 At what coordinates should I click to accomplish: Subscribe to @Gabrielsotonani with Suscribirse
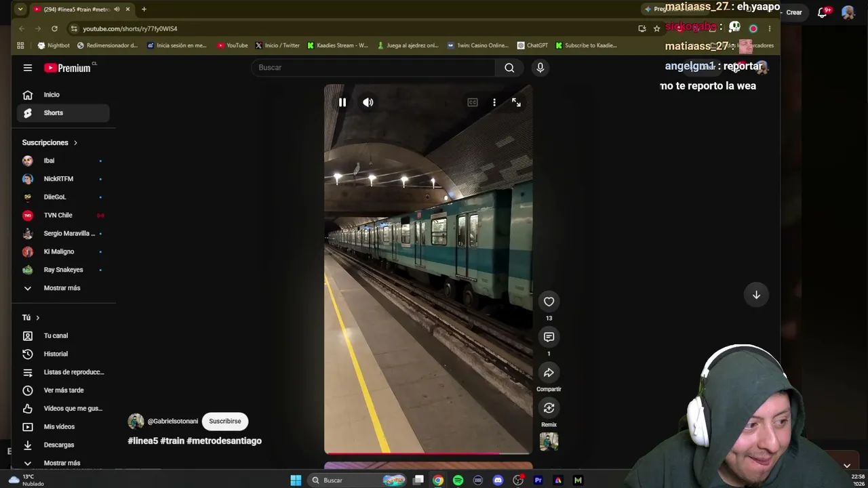click(225, 422)
